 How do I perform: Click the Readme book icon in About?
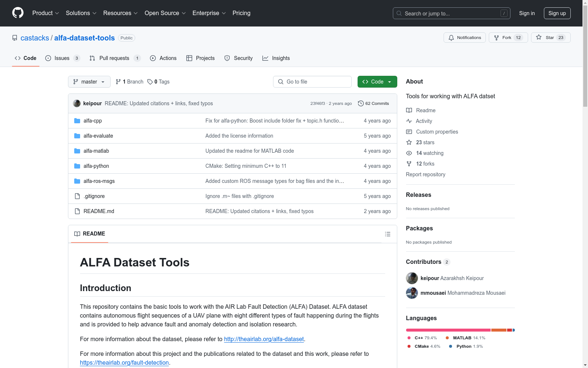[x=409, y=110]
